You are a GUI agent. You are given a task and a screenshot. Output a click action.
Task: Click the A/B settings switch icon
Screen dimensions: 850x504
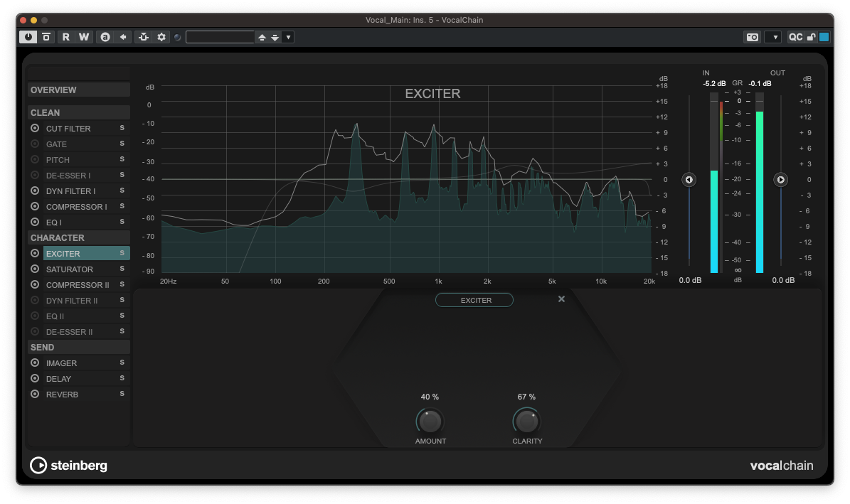click(x=105, y=37)
